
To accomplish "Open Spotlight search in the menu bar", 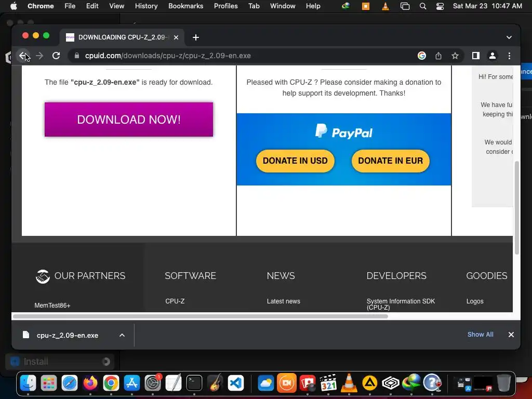I will click(x=423, y=6).
